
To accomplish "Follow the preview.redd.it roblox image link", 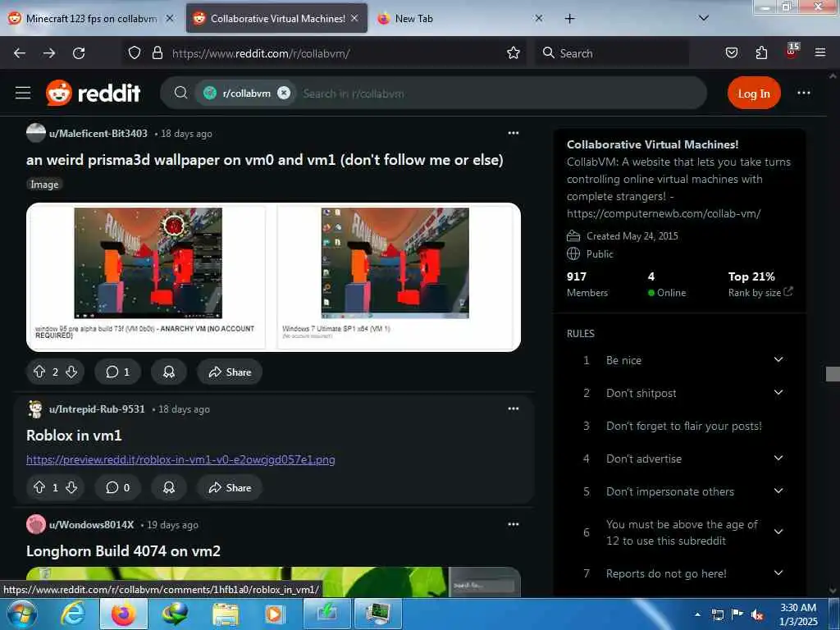I will point(180,459).
